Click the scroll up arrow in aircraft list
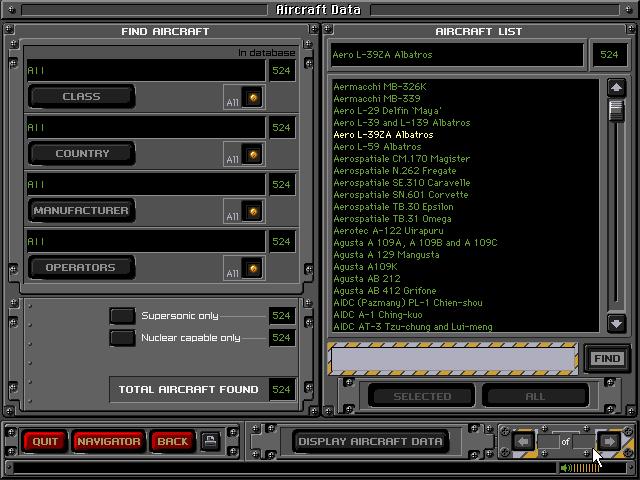This screenshot has width=640, height=480. tap(616, 88)
